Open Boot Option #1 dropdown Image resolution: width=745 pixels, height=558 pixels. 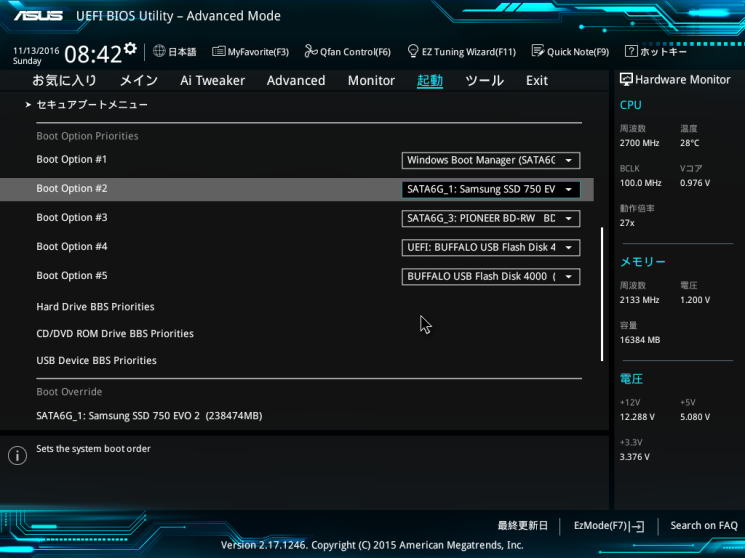coord(490,160)
